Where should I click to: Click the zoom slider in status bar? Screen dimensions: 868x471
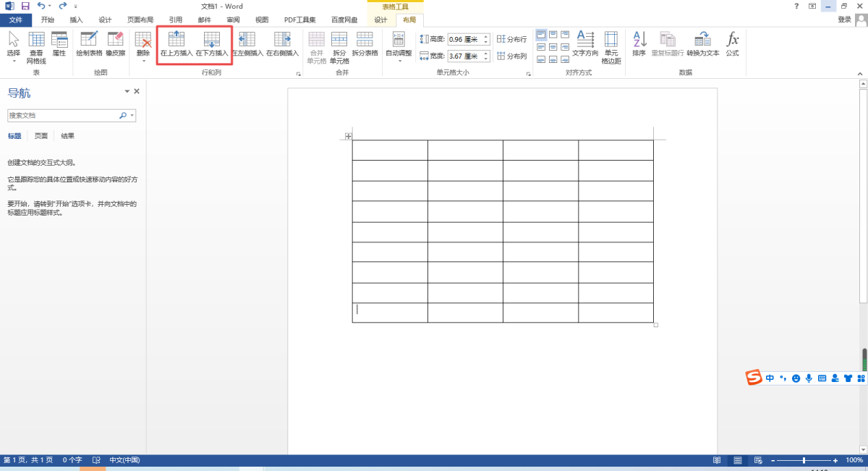point(804,460)
